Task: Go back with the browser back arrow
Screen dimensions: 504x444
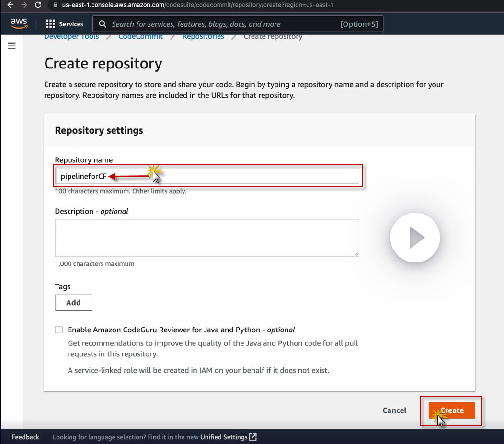Action: point(10,5)
